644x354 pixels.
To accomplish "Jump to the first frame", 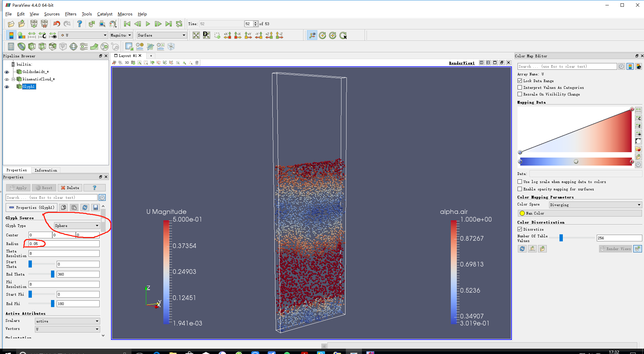I will (127, 24).
